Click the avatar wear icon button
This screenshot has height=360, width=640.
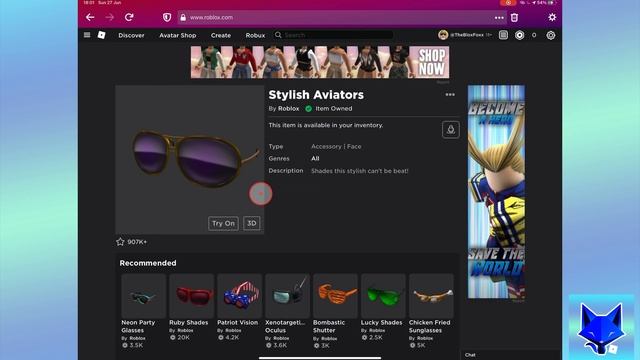tap(451, 130)
